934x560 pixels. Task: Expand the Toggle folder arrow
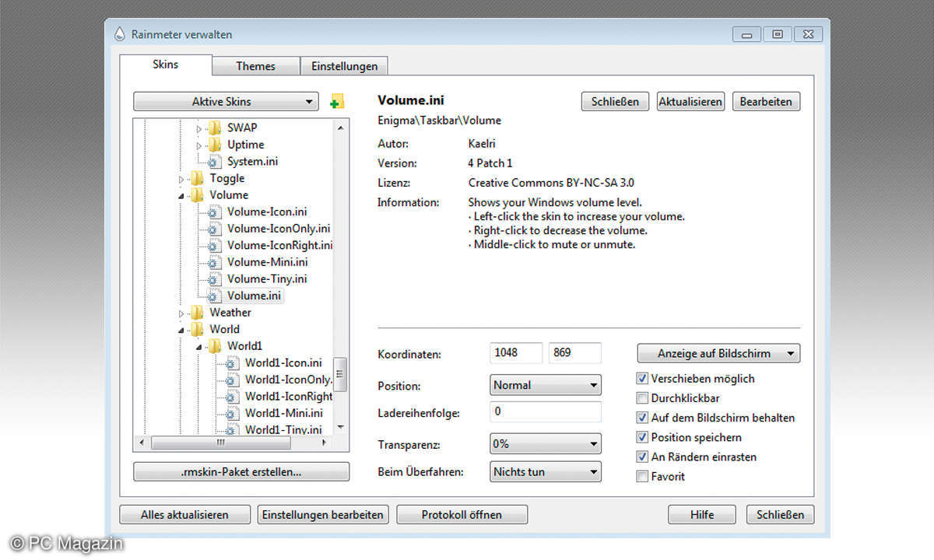(x=182, y=178)
